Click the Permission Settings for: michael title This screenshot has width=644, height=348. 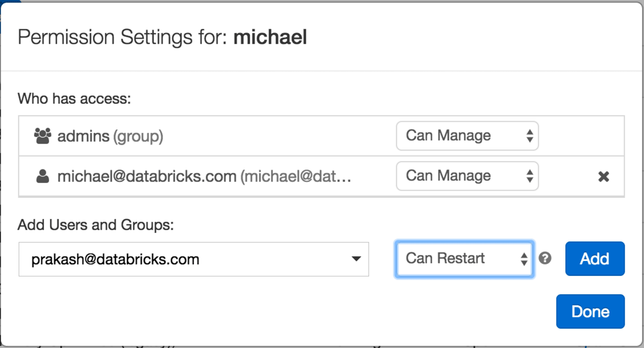(x=162, y=37)
